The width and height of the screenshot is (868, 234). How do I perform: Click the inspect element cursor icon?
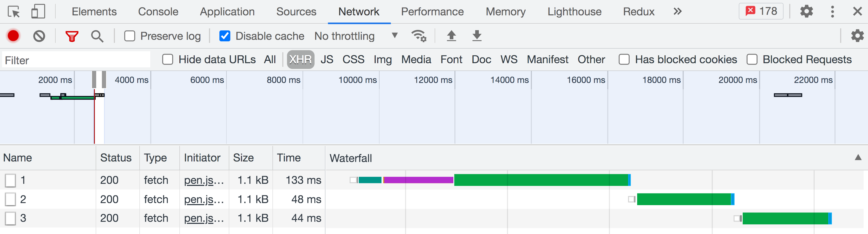14,12
